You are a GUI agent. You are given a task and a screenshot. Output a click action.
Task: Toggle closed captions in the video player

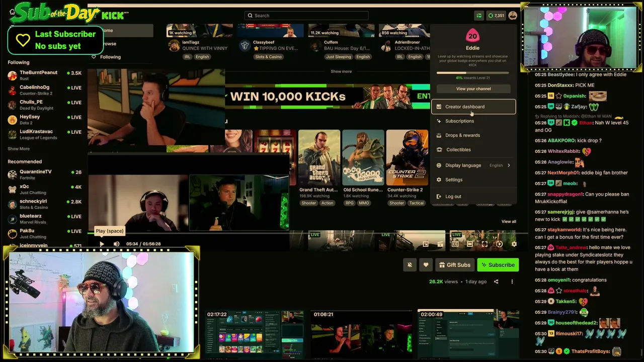(455, 244)
